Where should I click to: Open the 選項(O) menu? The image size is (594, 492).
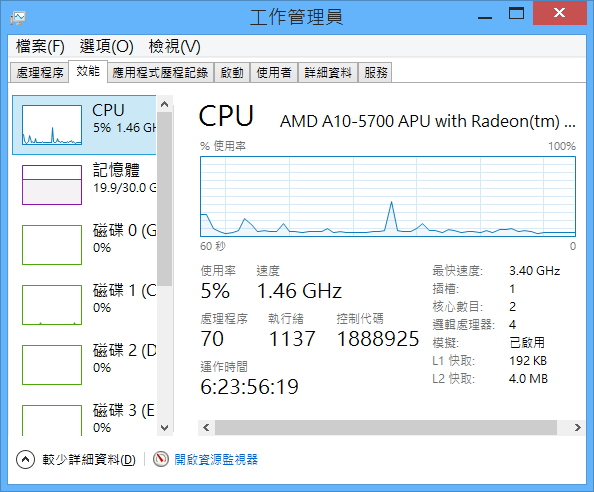tap(106, 47)
